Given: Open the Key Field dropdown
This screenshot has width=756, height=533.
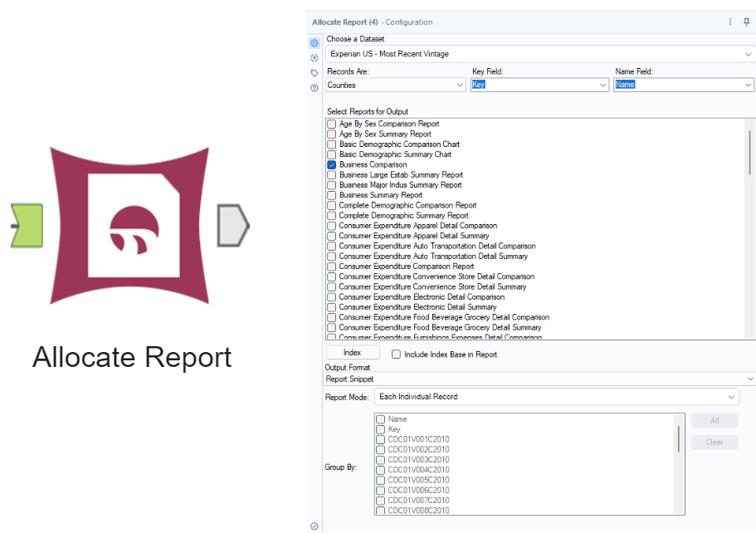Looking at the screenshot, I should click(x=539, y=85).
